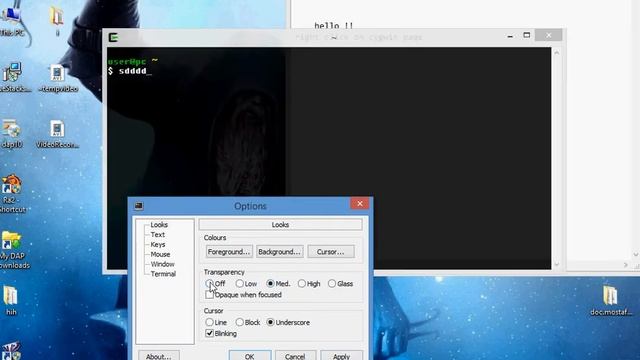Open the Mouse category in options tree
This screenshot has height=360, width=640.
pos(160,254)
